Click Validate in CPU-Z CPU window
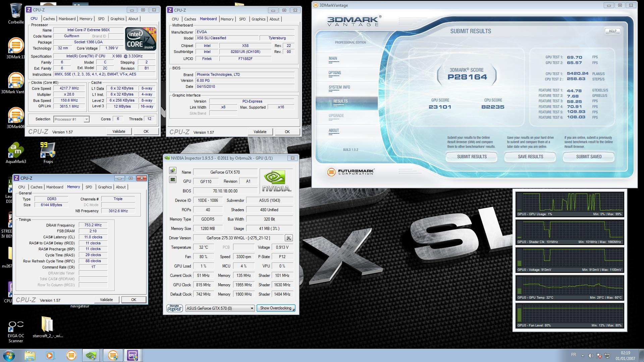 point(119,131)
